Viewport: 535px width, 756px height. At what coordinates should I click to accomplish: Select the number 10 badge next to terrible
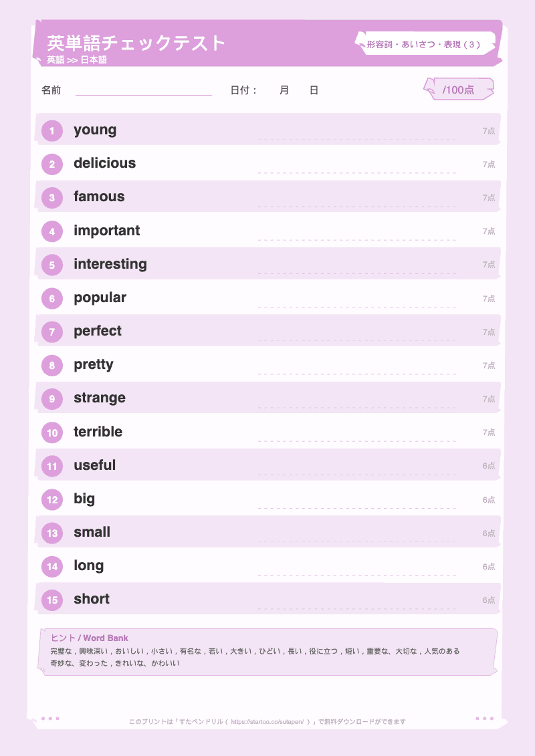52,432
